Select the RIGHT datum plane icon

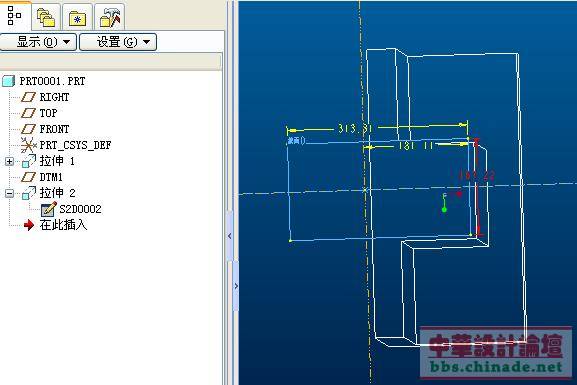(28, 97)
